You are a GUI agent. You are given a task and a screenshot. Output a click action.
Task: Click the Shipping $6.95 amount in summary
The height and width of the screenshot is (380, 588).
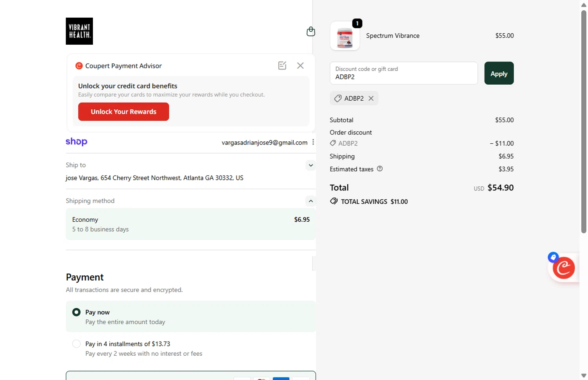506,156
